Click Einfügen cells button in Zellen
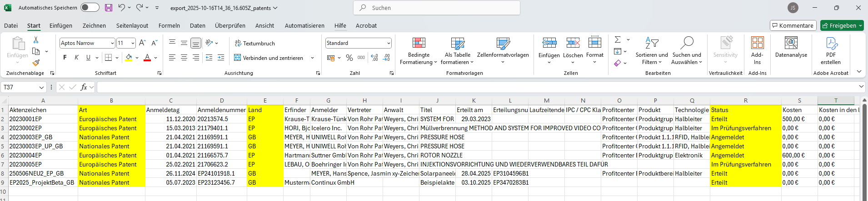This screenshot has height=201, width=868. click(549, 51)
